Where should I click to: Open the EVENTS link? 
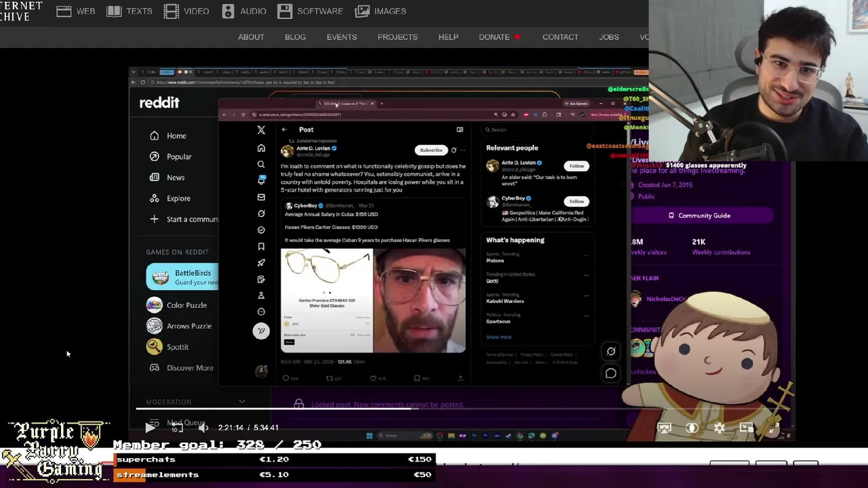point(342,37)
